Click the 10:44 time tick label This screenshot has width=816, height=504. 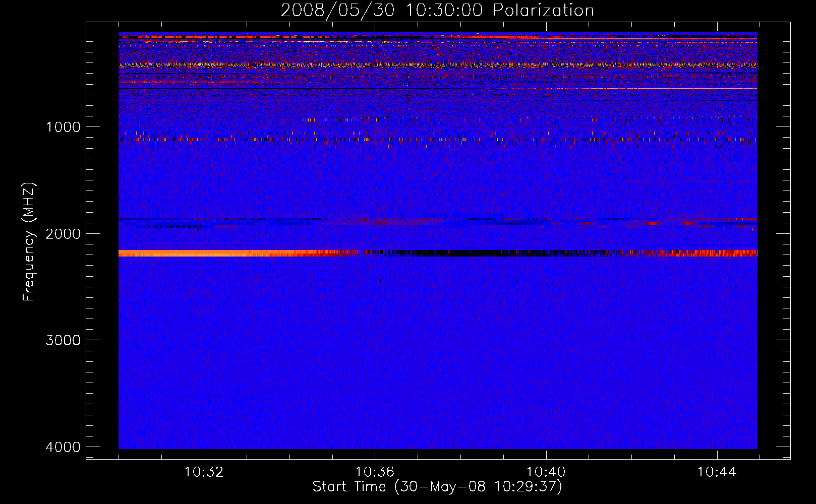pos(717,472)
